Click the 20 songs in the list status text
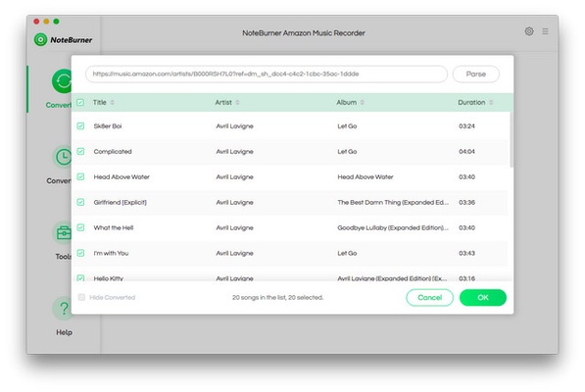This screenshot has width=585, height=392. (x=277, y=297)
